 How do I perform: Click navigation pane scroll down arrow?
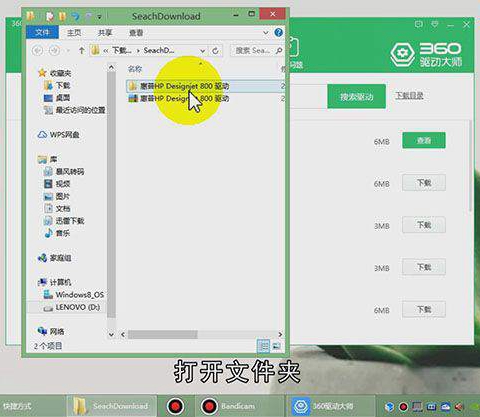tap(111, 334)
